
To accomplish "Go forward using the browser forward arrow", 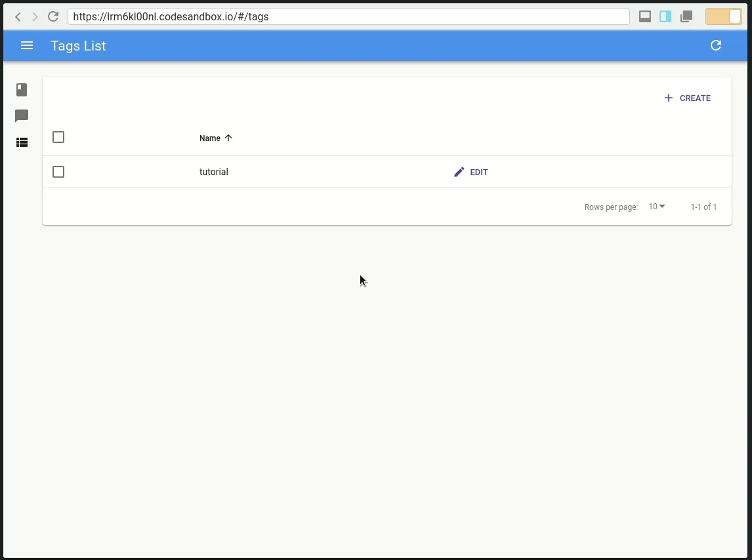I will coord(35,17).
